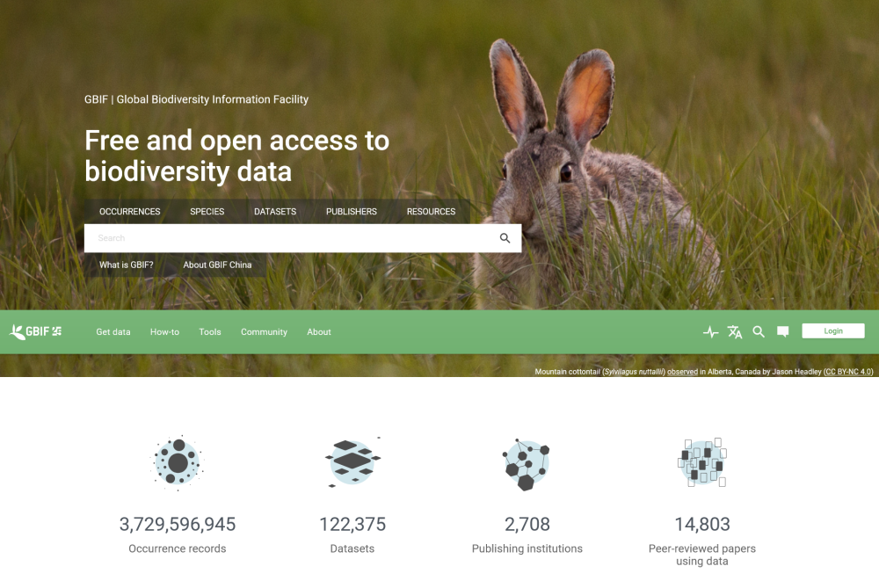Click the Occurrence records label
879x588 pixels.
point(178,548)
